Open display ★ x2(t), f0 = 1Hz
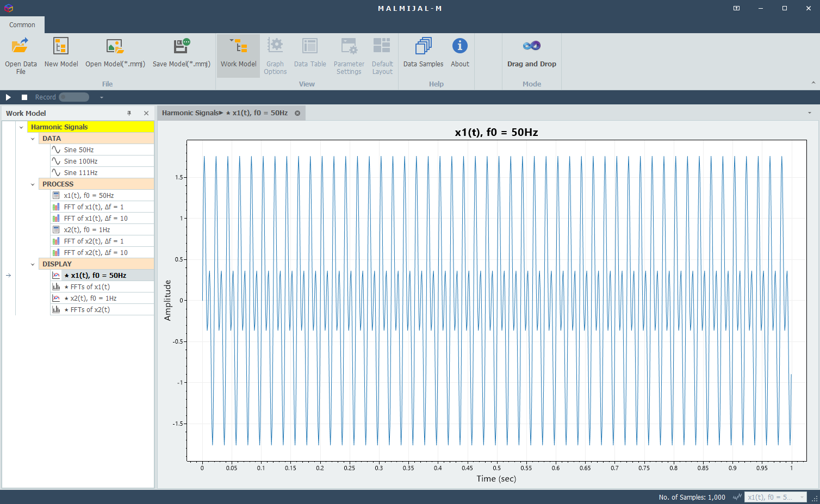The height and width of the screenshot is (504, 820). pos(102,298)
